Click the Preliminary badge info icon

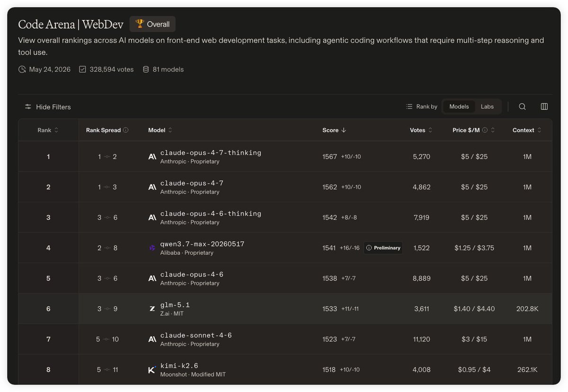369,248
